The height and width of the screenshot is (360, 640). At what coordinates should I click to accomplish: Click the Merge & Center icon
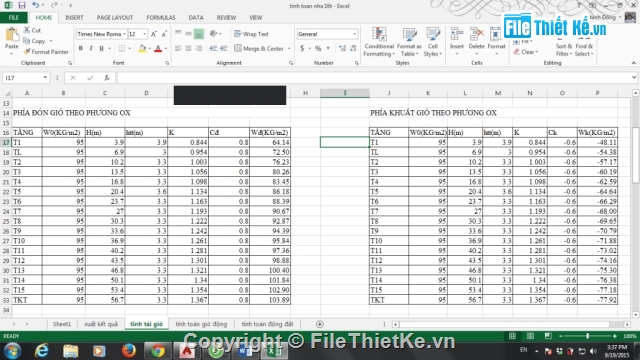[238, 48]
